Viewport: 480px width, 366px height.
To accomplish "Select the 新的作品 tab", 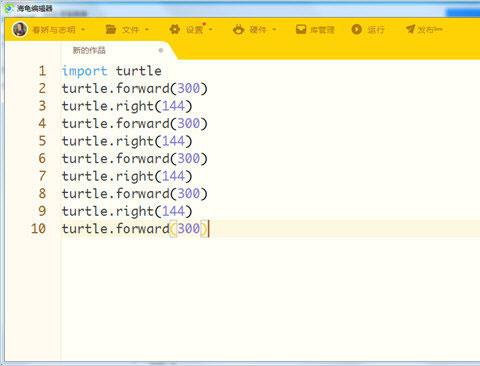I will pos(89,50).
